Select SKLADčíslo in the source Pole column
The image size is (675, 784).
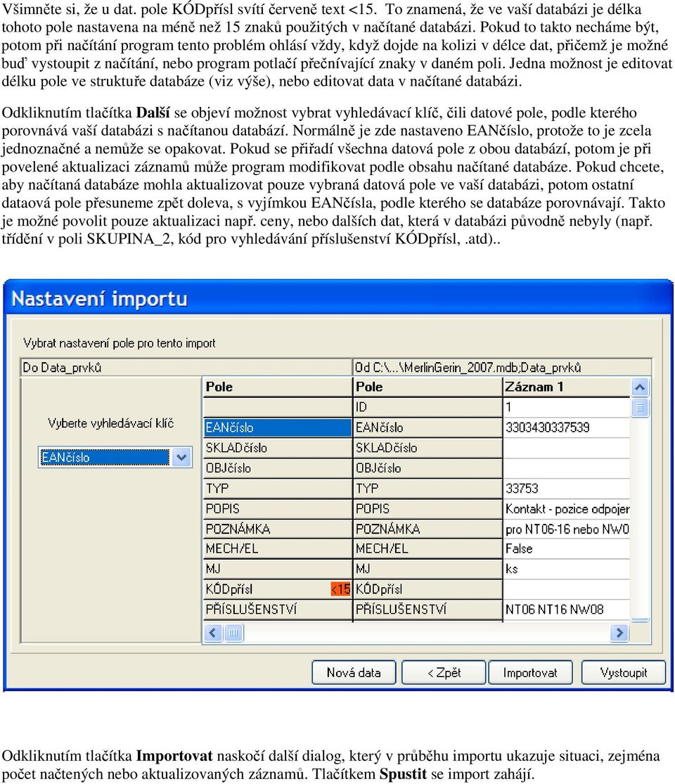click(x=427, y=447)
